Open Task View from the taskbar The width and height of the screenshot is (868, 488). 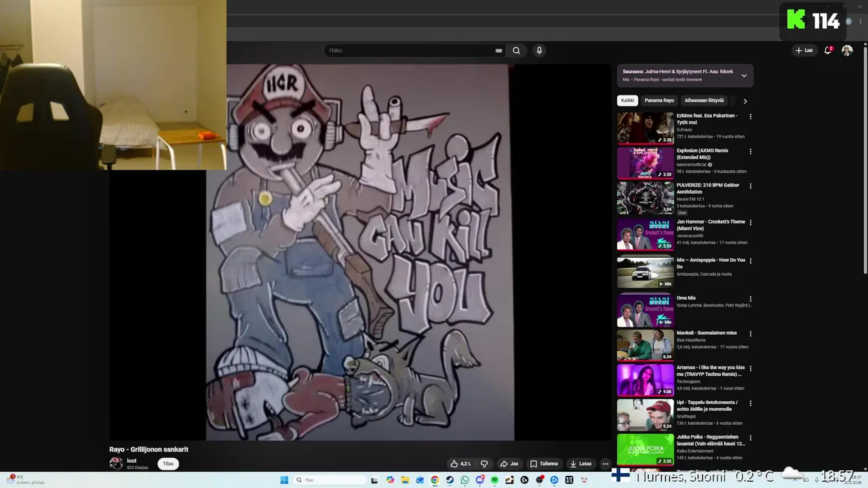click(374, 480)
